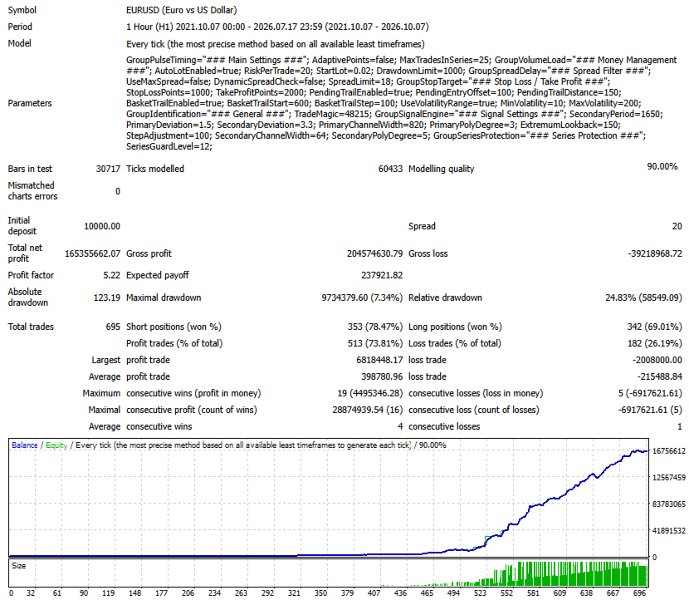Click the trade number 696 on the chart axis
Screen dimensions: 689x600
[640, 593]
